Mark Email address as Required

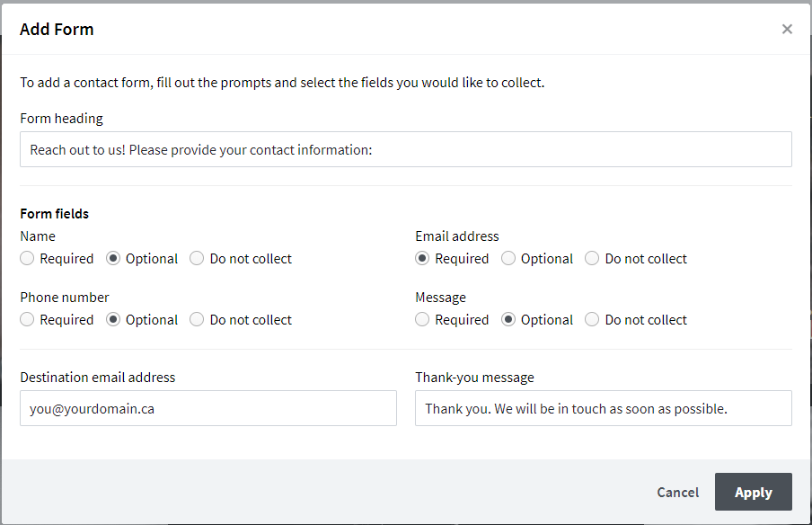pos(422,259)
